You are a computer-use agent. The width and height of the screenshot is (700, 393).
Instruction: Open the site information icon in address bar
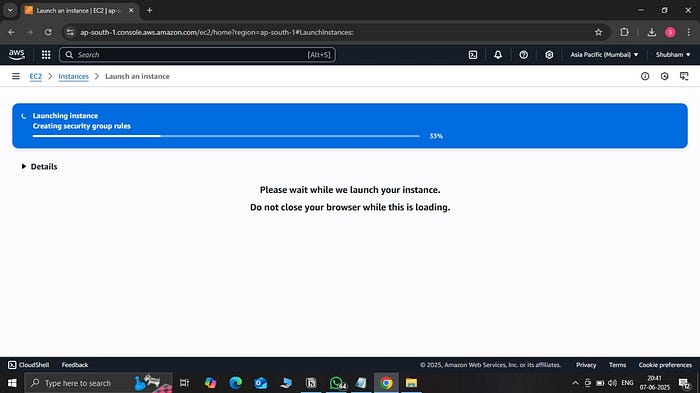pos(70,32)
